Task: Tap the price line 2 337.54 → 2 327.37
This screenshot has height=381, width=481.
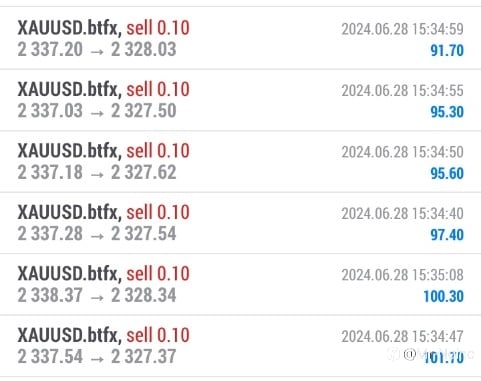Action: click(x=97, y=356)
